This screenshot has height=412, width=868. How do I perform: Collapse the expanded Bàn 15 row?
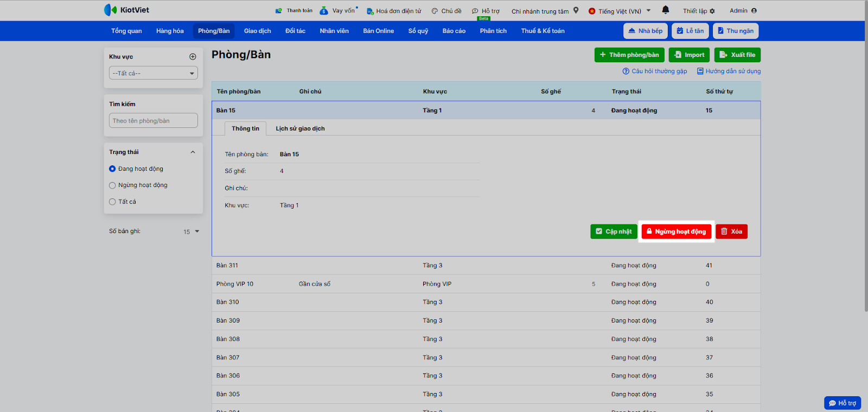[x=486, y=111]
